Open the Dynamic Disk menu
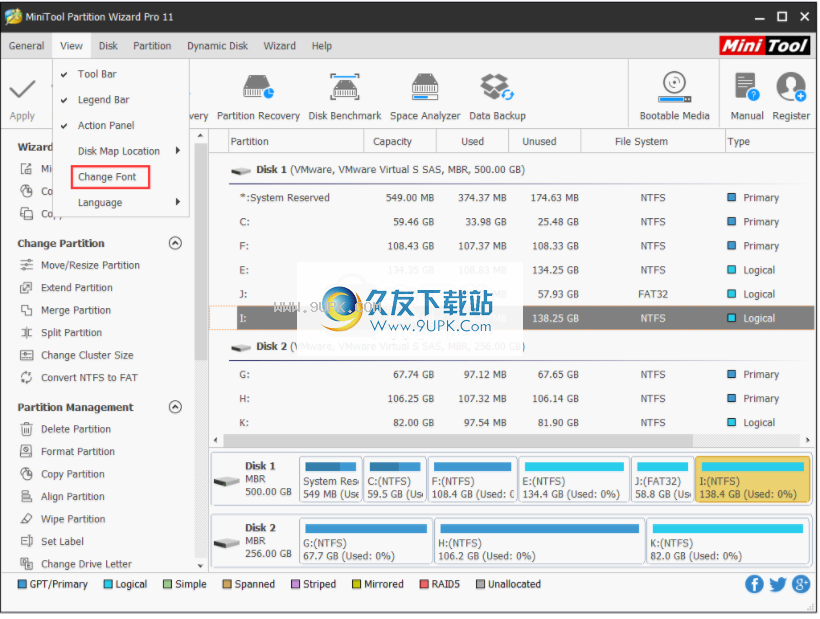Image resolution: width=820 pixels, height=619 pixels. pos(218,46)
